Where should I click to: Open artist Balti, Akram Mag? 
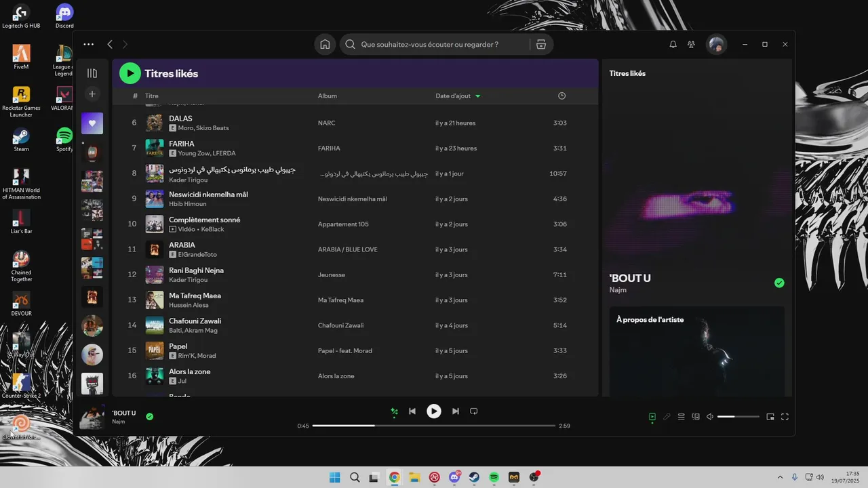click(193, 330)
